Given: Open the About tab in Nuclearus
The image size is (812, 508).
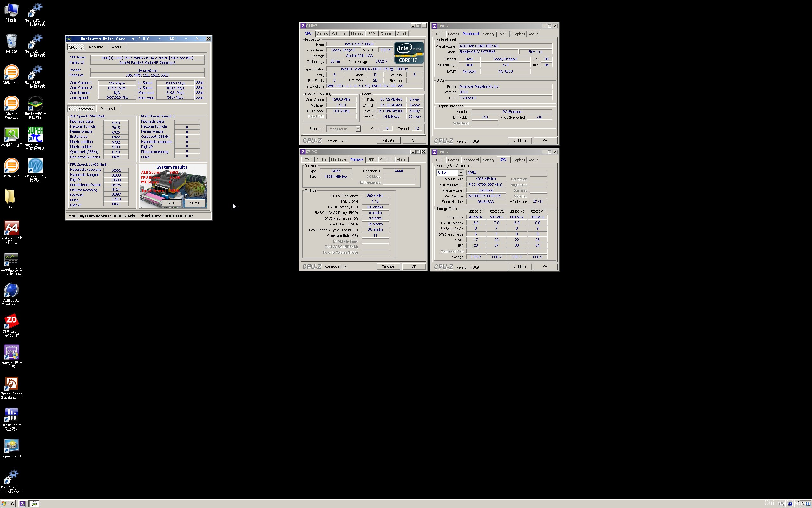Looking at the screenshot, I should 116,47.
